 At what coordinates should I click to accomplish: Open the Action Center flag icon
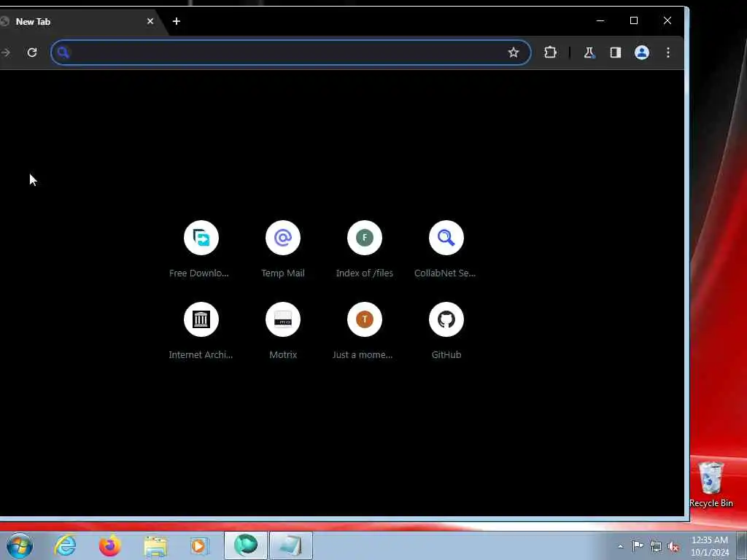[638, 545]
